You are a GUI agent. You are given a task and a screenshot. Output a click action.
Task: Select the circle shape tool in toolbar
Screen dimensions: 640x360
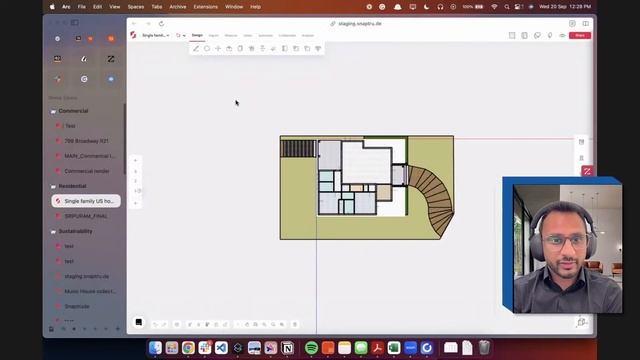[207, 49]
